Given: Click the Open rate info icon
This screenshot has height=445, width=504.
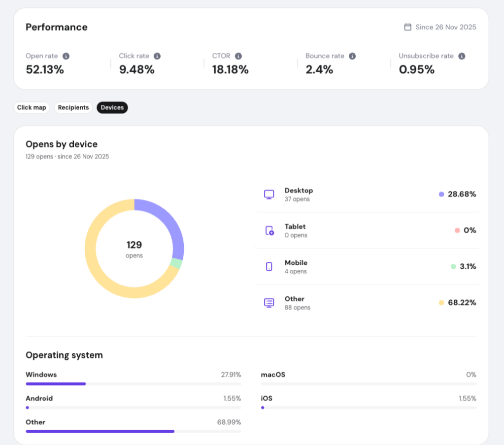Looking at the screenshot, I should tap(66, 56).
